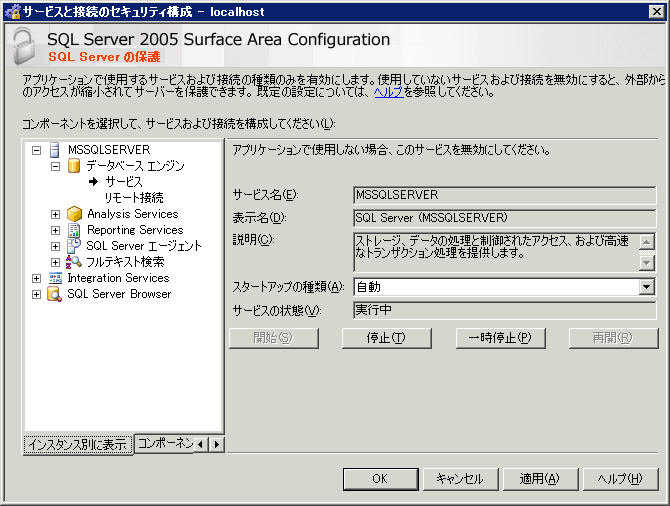Click the Integration Services icon

pos(55,278)
